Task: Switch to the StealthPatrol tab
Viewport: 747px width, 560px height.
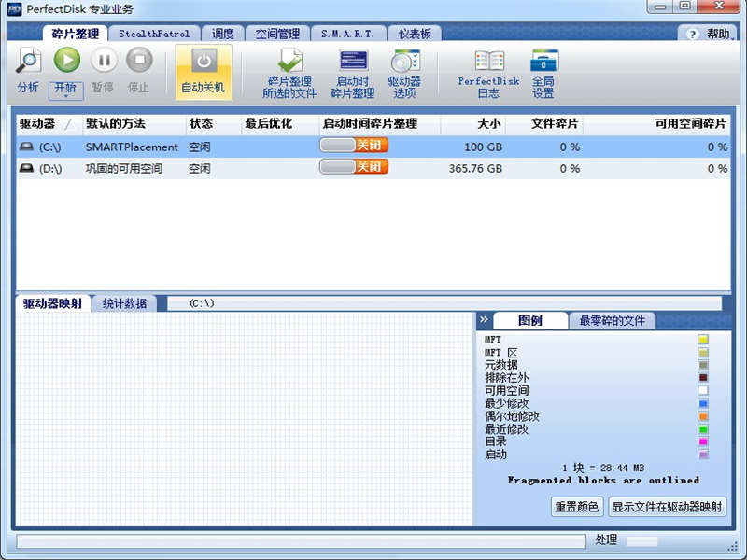Action: point(154,34)
